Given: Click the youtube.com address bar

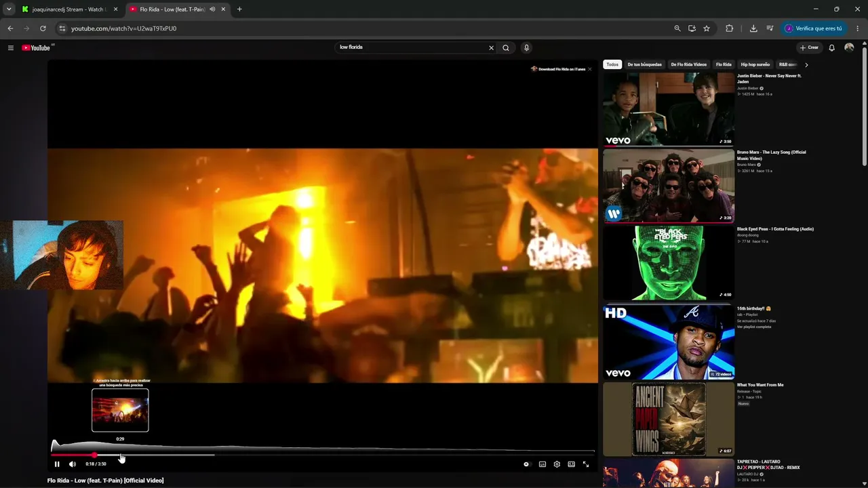Looking at the screenshot, I should 366,28.
